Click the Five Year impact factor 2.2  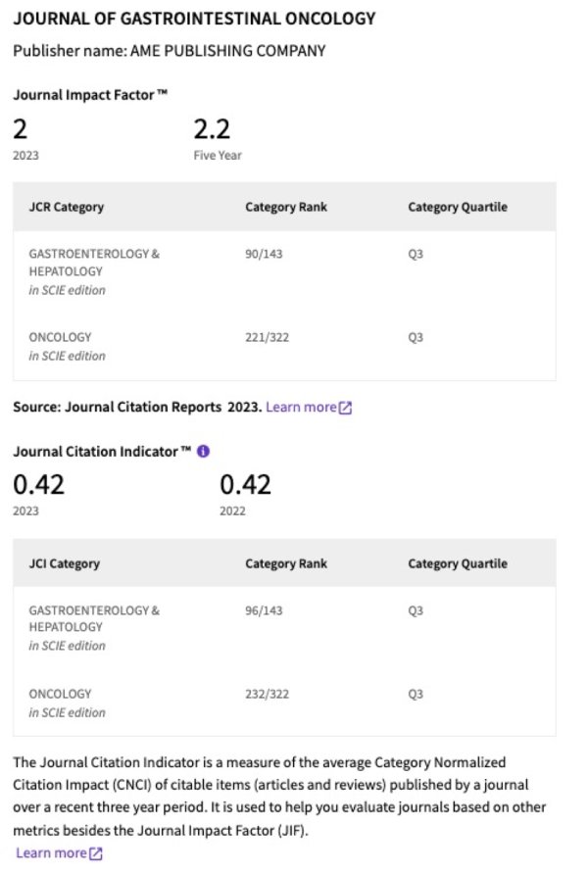click(x=212, y=129)
